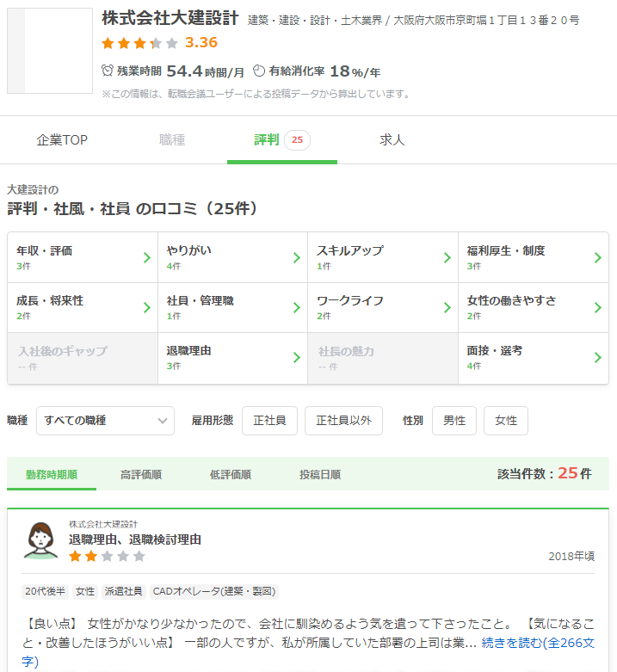Click the 3.36 rating score
This screenshot has height=672, width=617.
pos(201,42)
